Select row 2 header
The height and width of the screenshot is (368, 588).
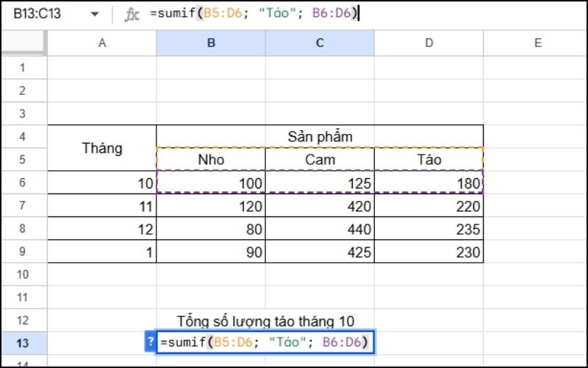click(x=23, y=91)
